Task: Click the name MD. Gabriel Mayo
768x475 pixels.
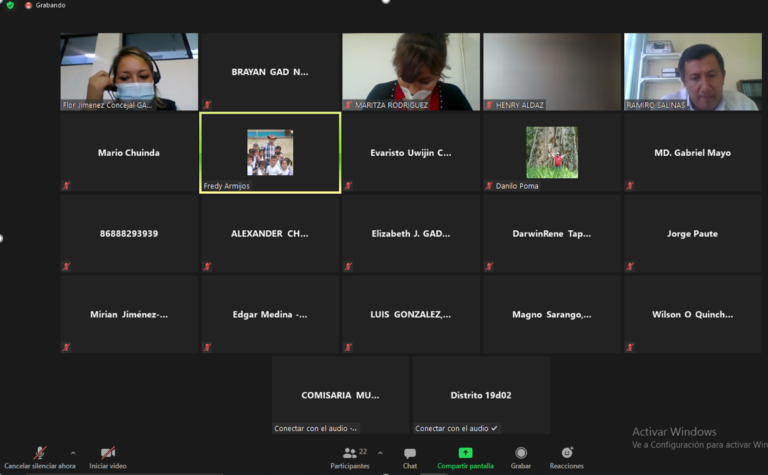Action: pos(693,153)
